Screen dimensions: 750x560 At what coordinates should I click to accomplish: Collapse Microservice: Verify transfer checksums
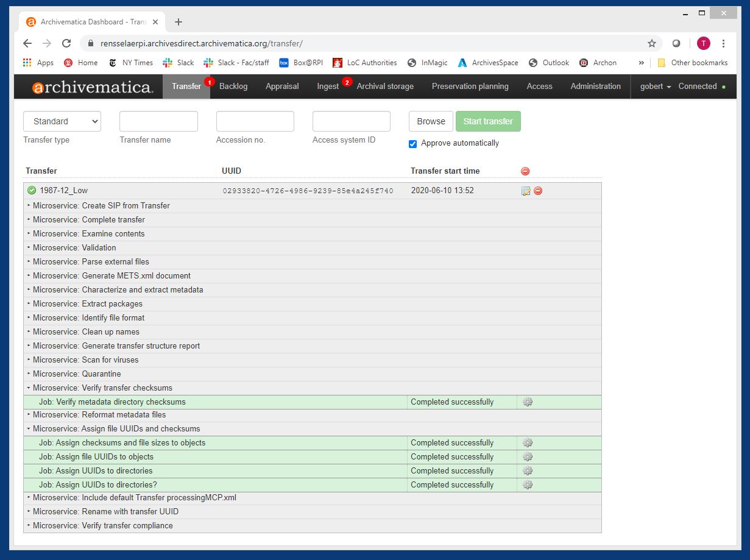pyautogui.click(x=102, y=388)
